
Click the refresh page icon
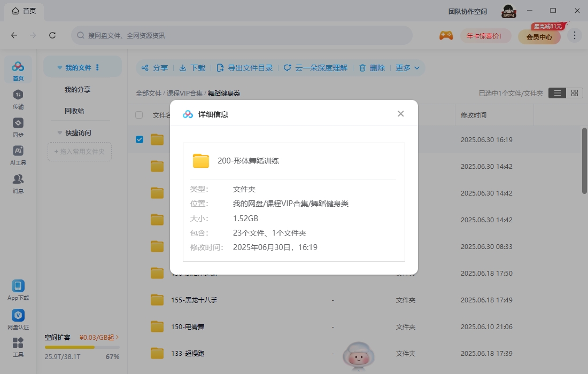tap(52, 35)
